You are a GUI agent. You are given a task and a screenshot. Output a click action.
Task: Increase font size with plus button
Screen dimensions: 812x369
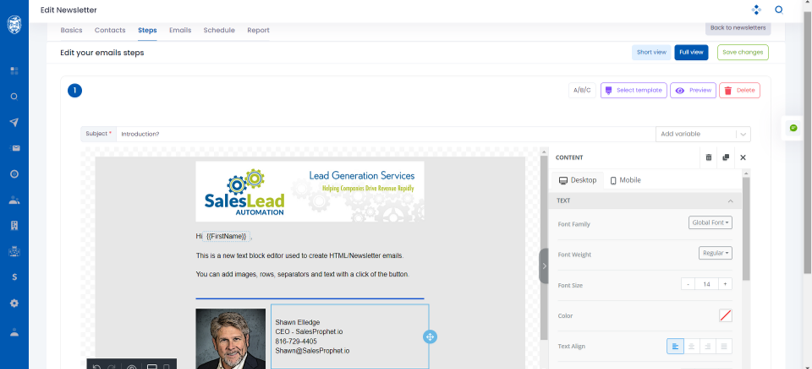[x=726, y=284]
